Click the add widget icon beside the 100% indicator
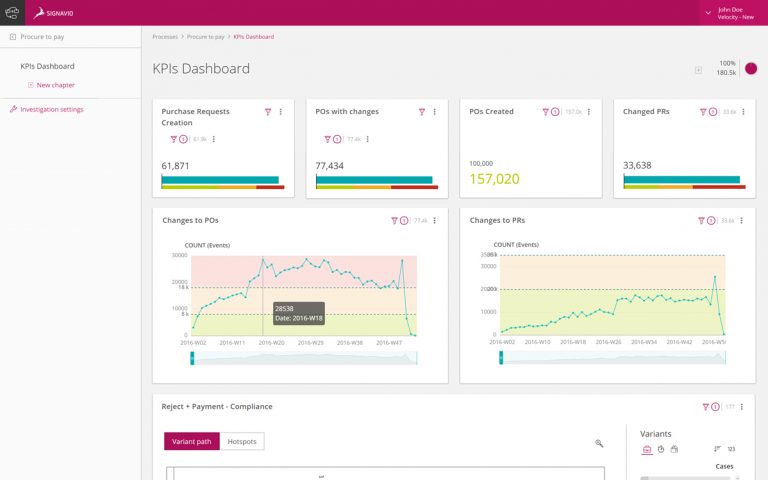Viewport: 768px width, 480px height. click(698, 70)
